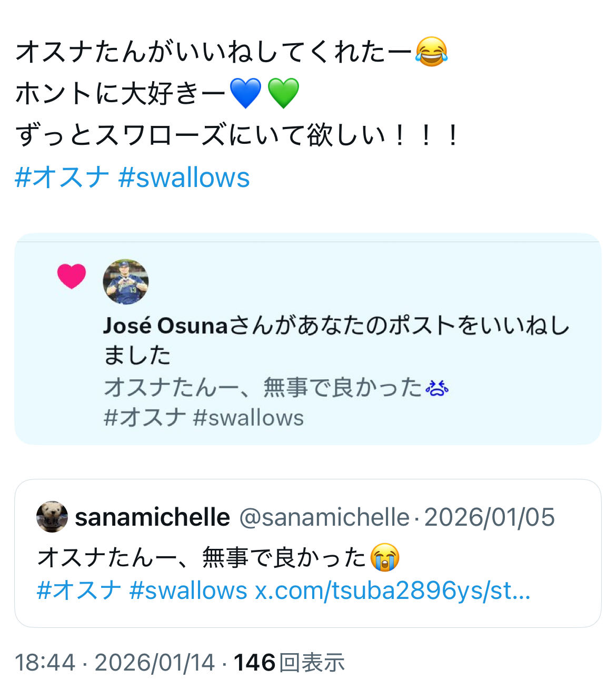Click the small crying emoji in the notification
This screenshot has height=689, width=616.
(x=436, y=388)
